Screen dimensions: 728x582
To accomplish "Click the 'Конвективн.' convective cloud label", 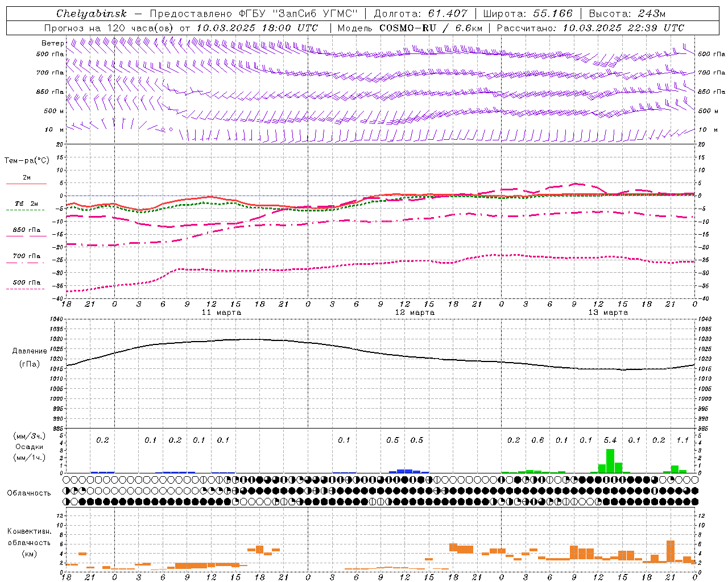I will coord(29,531).
